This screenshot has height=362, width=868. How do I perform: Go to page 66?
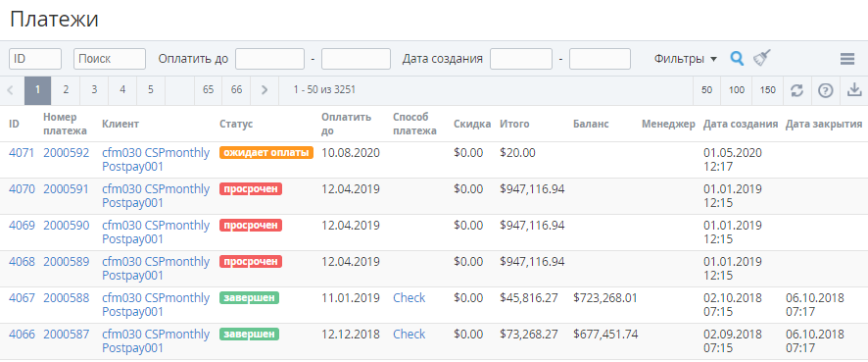tap(236, 90)
